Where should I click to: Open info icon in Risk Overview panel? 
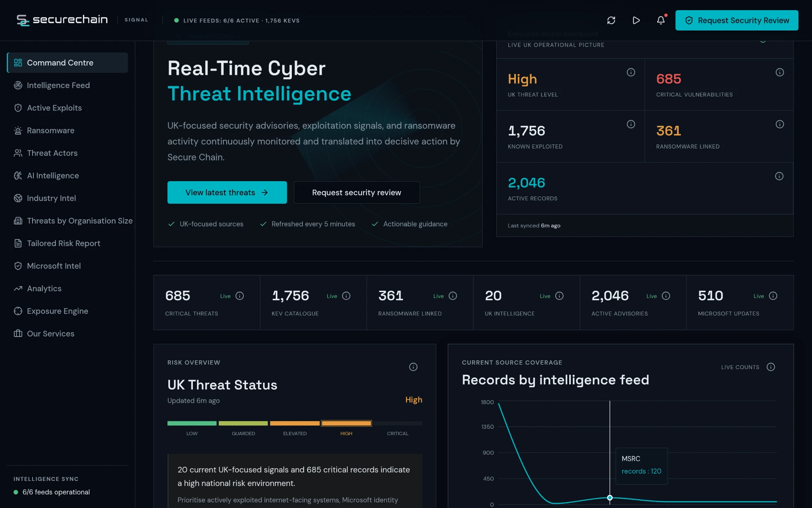(413, 367)
